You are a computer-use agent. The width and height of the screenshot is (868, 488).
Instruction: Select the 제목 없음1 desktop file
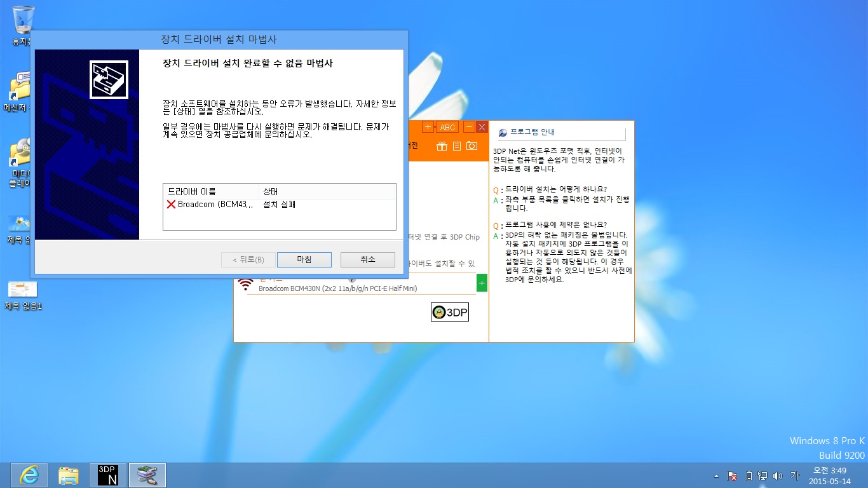point(23,295)
